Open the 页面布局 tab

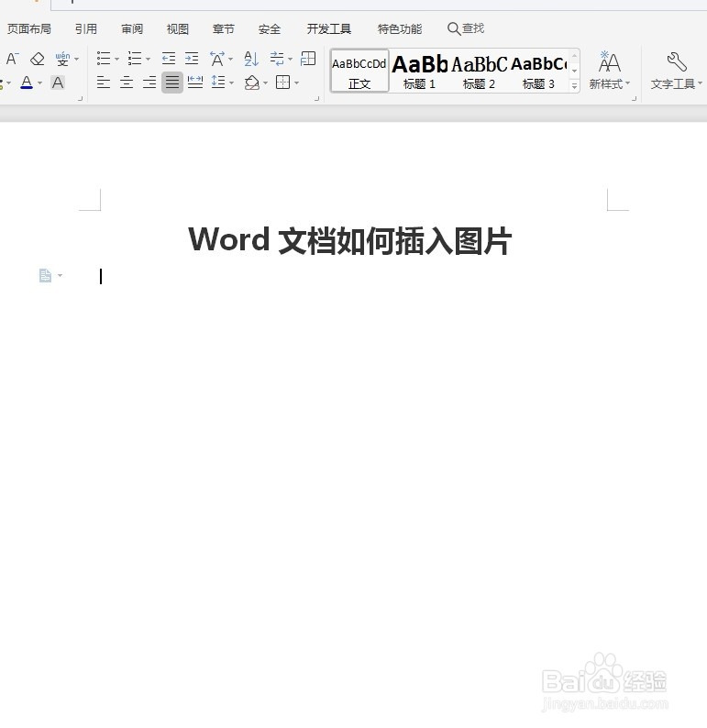click(x=28, y=28)
